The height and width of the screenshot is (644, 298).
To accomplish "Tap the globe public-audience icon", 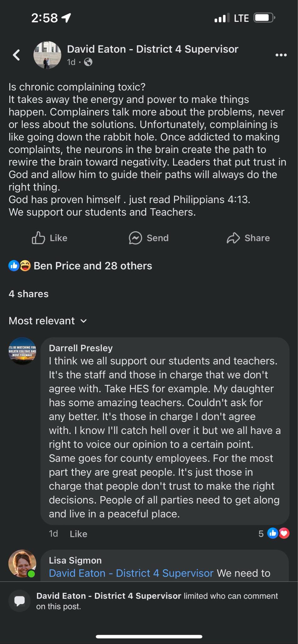I will [x=88, y=62].
